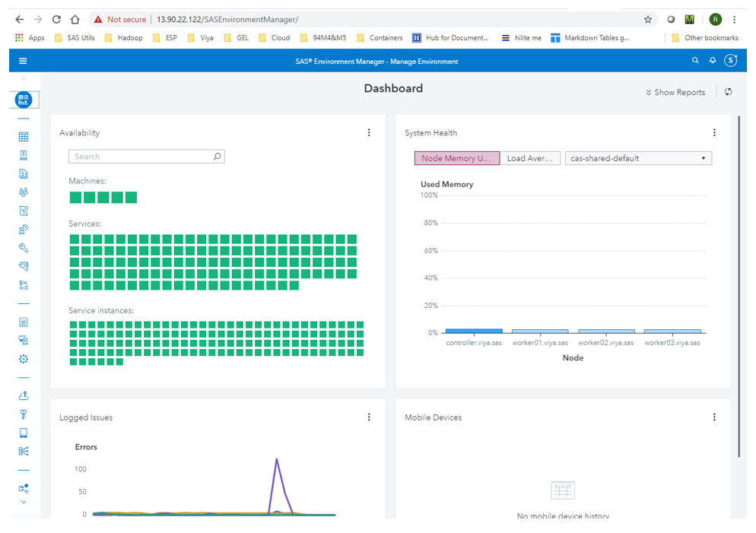Open the cas-shared-default server dropdown

(638, 158)
